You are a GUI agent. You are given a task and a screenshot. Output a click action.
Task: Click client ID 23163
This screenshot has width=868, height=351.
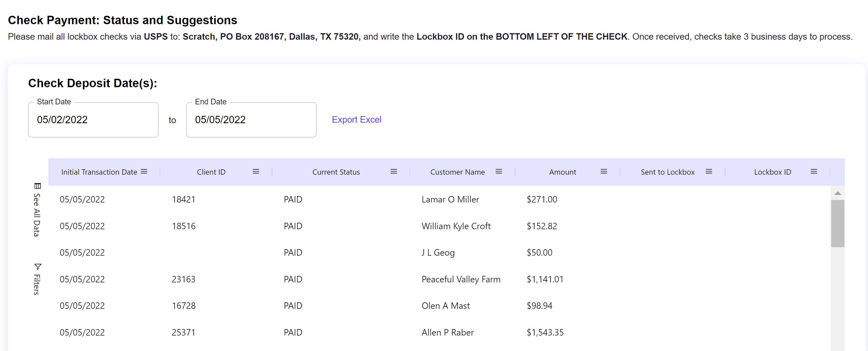(x=184, y=279)
